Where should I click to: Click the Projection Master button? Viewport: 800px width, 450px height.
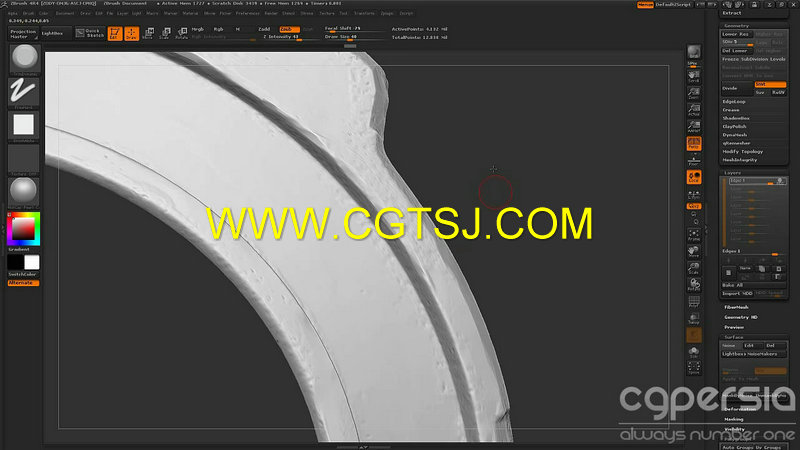23,34
